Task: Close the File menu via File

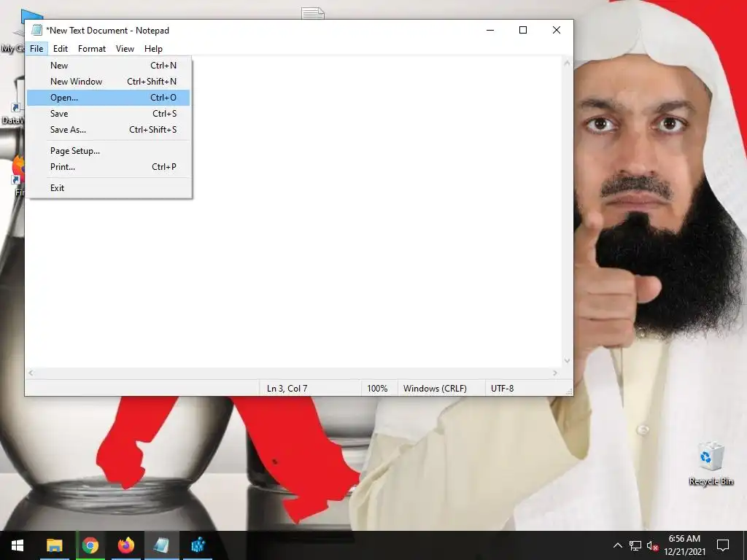Action: 36,49
